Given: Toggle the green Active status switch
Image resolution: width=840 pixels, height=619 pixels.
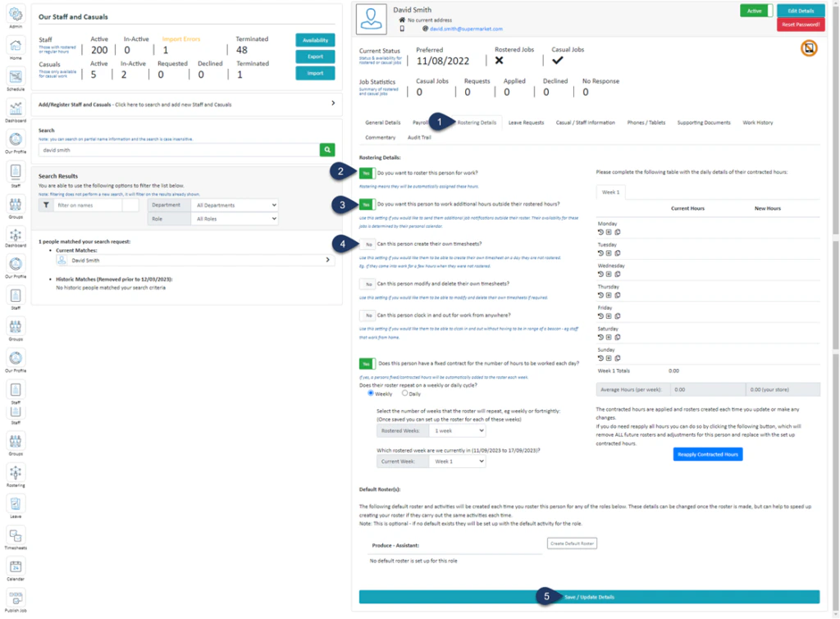Looking at the screenshot, I should 756,11.
